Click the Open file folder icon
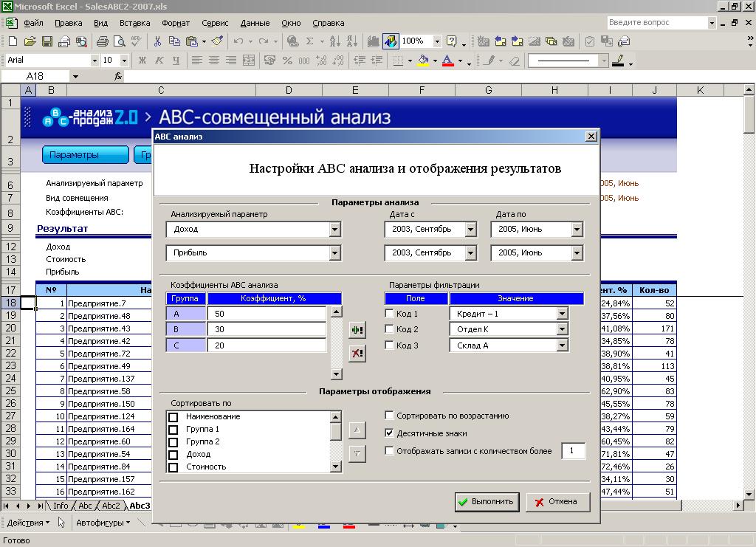 pyautogui.click(x=30, y=41)
